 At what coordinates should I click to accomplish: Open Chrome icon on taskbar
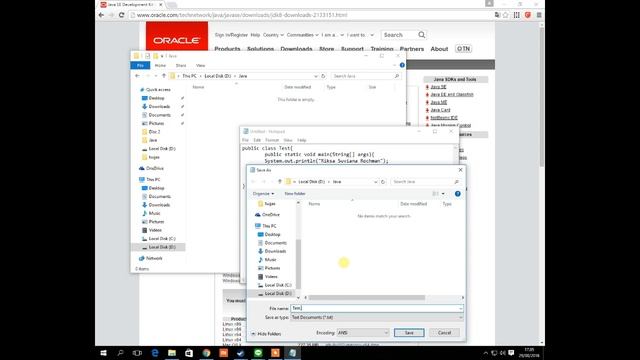click(207, 353)
